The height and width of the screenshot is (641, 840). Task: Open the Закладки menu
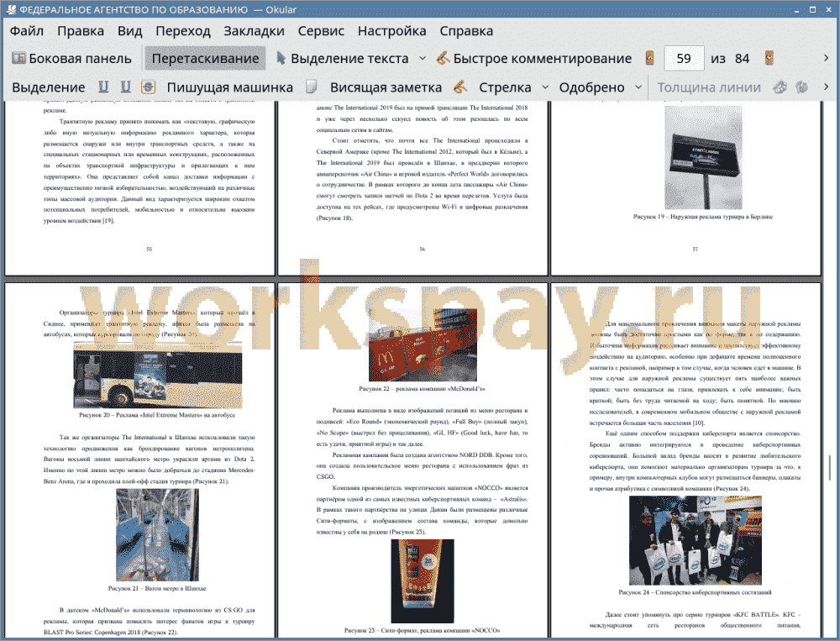pos(254,31)
